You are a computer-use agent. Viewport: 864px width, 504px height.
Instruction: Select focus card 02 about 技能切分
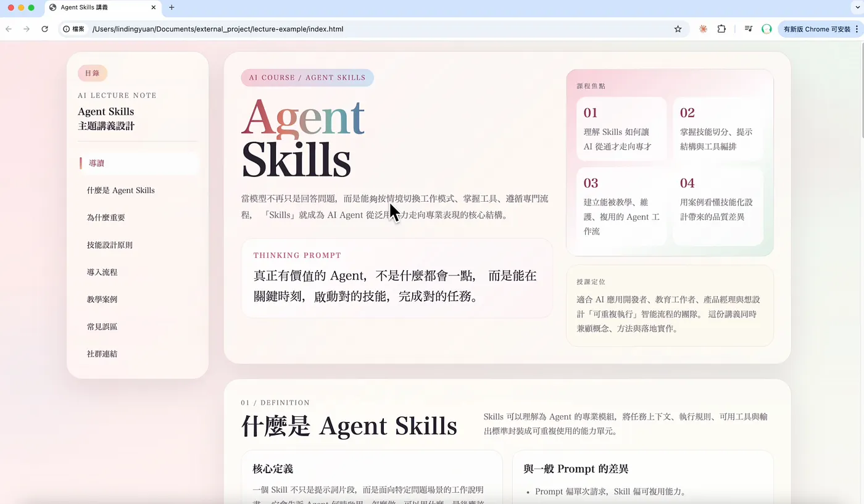click(x=718, y=129)
